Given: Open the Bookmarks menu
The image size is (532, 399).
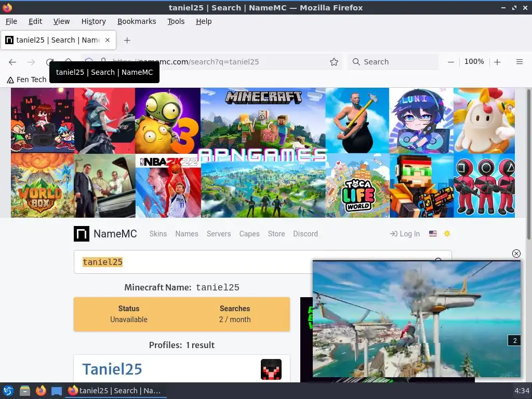Looking at the screenshot, I should [x=137, y=21].
